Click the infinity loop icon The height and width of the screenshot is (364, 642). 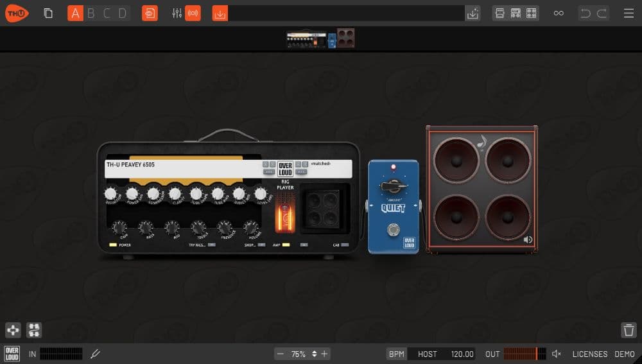559,13
